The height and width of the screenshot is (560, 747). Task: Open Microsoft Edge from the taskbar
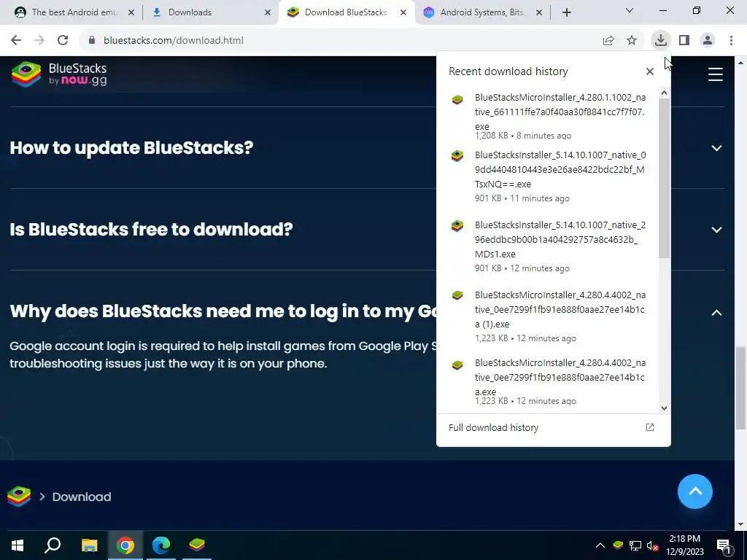tap(161, 545)
